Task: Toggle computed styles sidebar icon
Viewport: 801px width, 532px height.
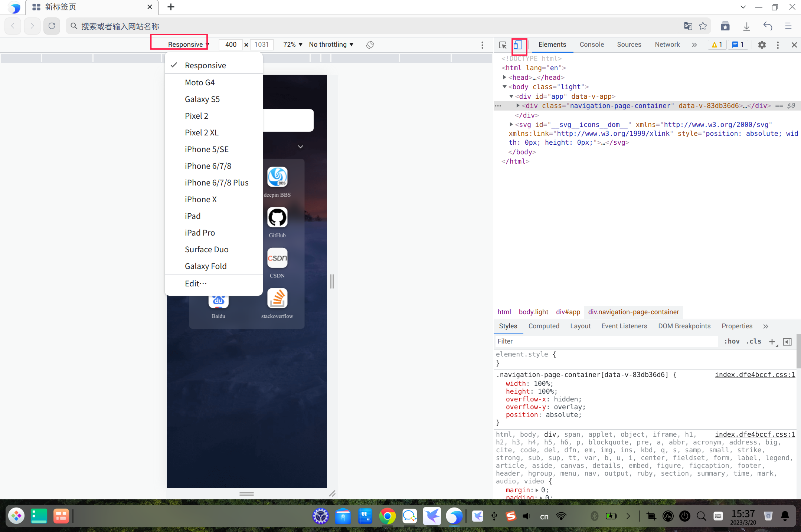Action: click(x=787, y=342)
